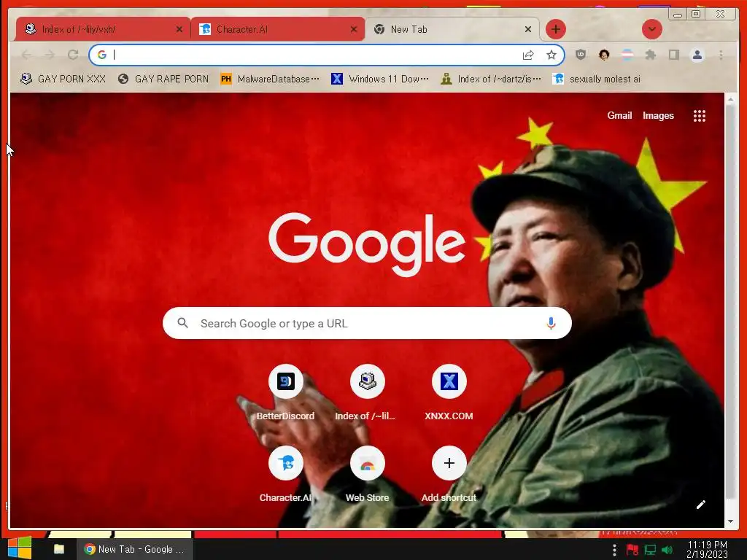Open the Character.AI shortcut tile

pos(285,474)
